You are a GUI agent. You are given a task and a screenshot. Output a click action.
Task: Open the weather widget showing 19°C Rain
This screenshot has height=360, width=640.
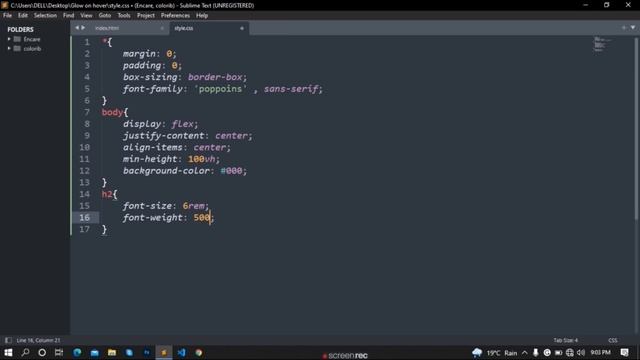tap(494, 353)
